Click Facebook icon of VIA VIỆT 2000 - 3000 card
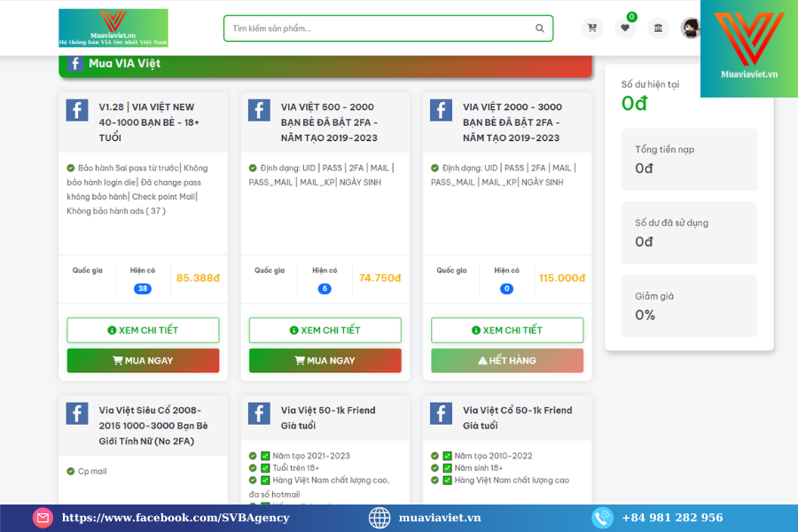This screenshot has width=798, height=532. (441, 110)
